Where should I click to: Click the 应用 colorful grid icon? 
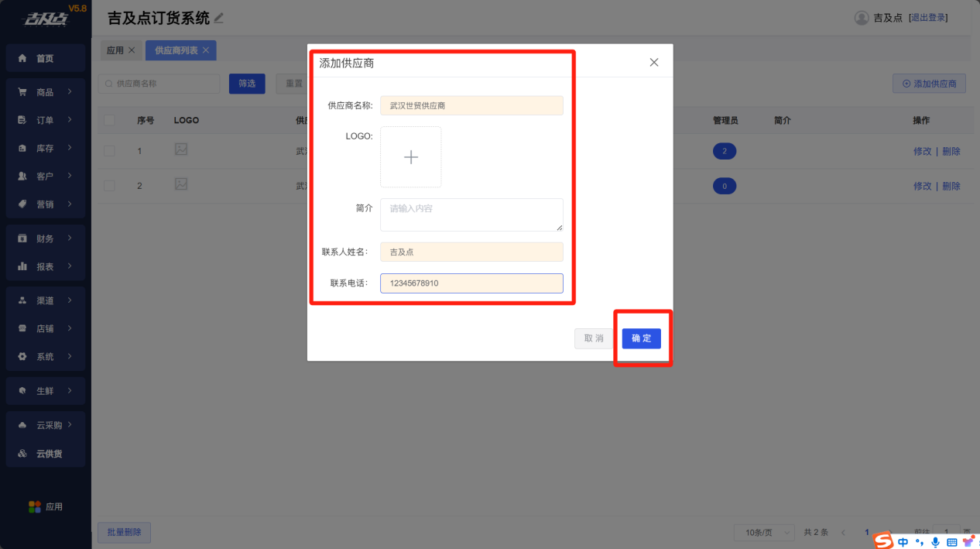click(35, 506)
